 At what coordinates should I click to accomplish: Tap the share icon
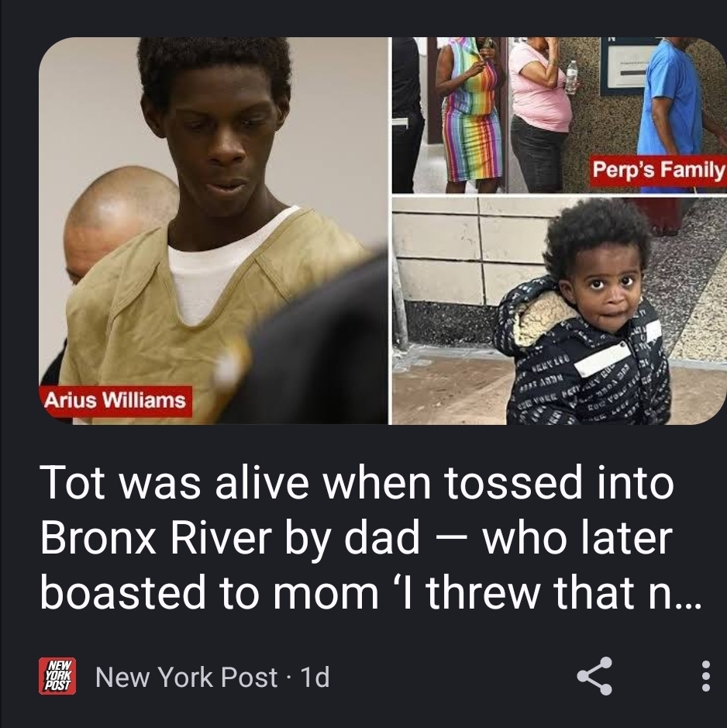coord(594,676)
